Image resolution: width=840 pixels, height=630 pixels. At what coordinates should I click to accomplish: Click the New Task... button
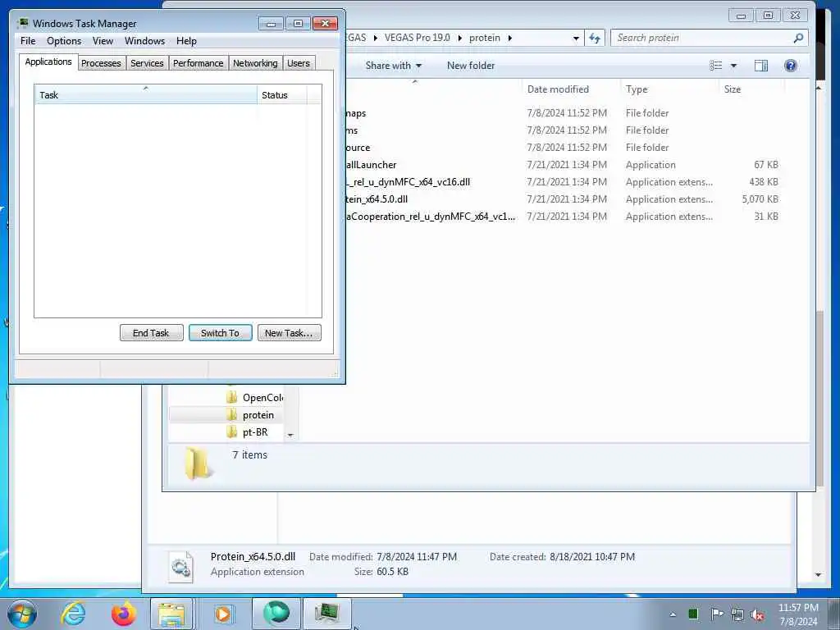click(290, 333)
